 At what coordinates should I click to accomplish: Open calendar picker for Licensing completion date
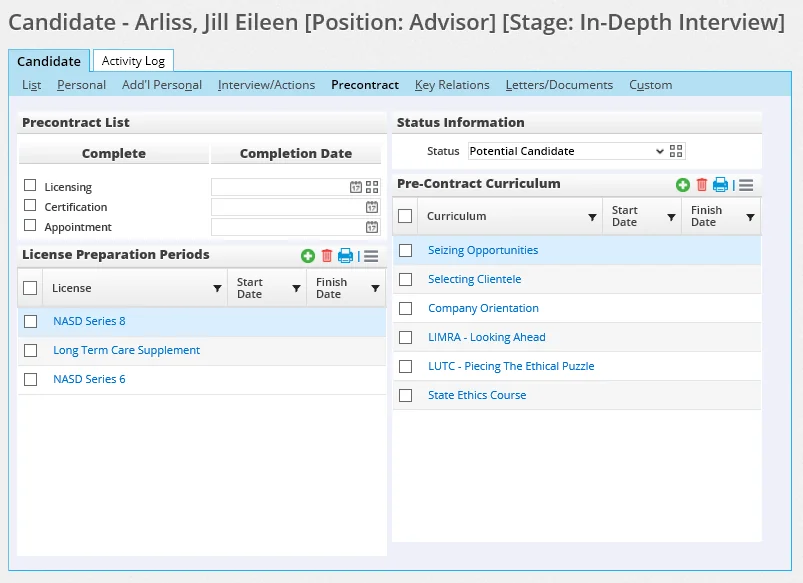356,187
